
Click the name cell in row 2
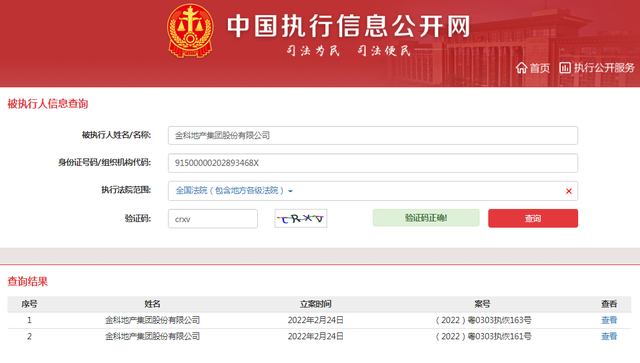point(152,336)
